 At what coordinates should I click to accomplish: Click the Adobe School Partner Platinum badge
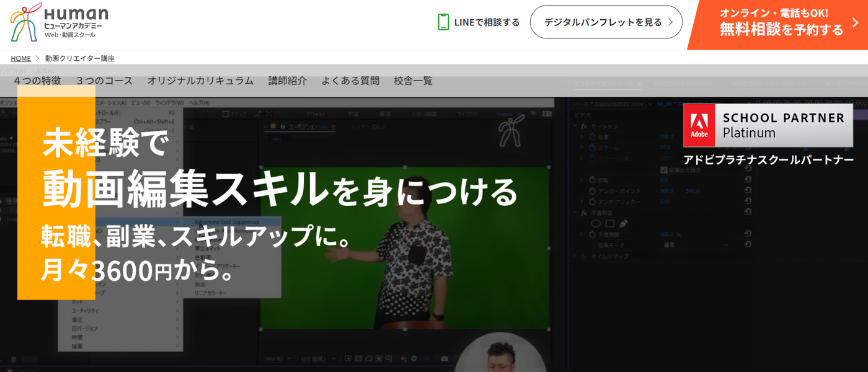point(768,125)
